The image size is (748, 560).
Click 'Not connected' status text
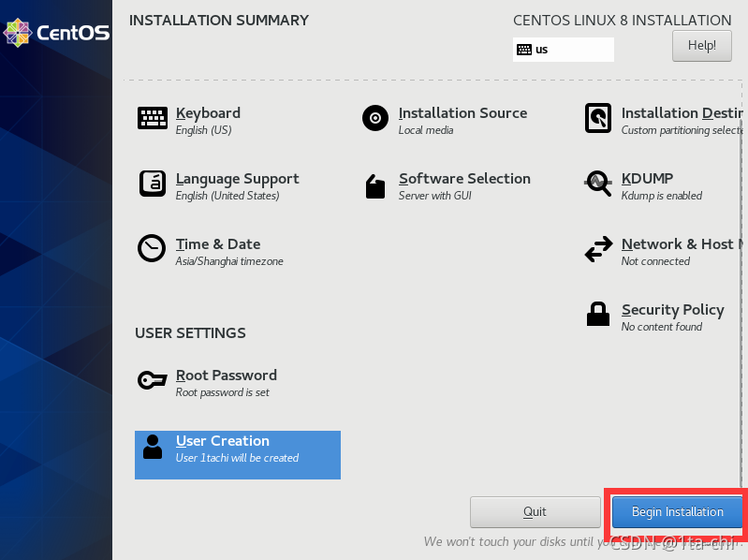click(x=655, y=261)
